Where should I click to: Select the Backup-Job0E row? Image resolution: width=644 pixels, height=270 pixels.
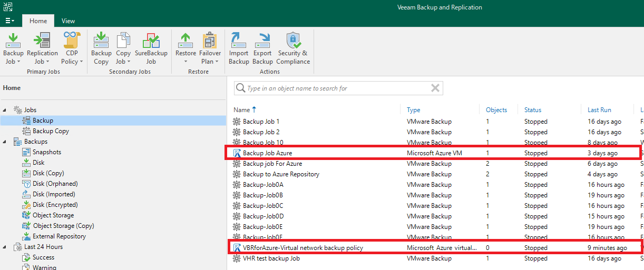point(434,227)
